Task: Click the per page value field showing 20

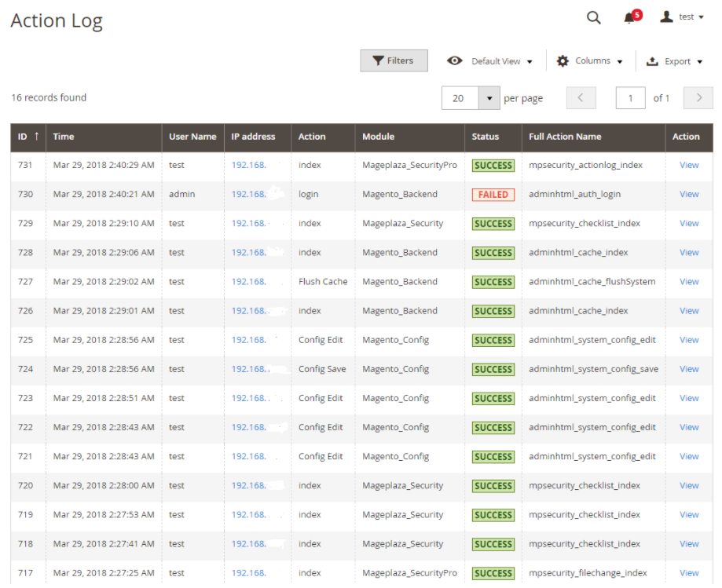Action: coord(460,98)
